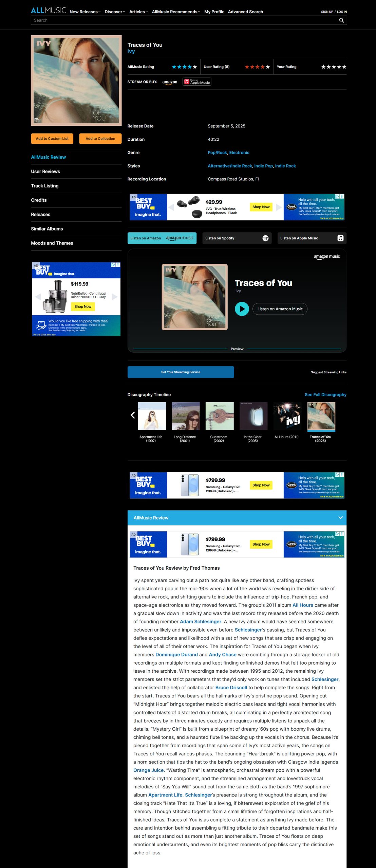Play the Traces of You preview
This screenshot has height=868, width=376.
242,309
